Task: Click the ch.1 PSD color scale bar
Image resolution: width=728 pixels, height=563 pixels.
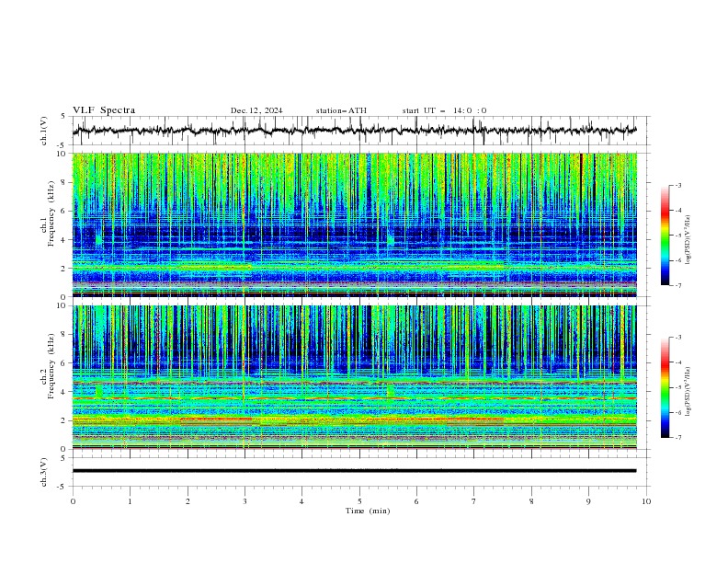Action: (665, 236)
